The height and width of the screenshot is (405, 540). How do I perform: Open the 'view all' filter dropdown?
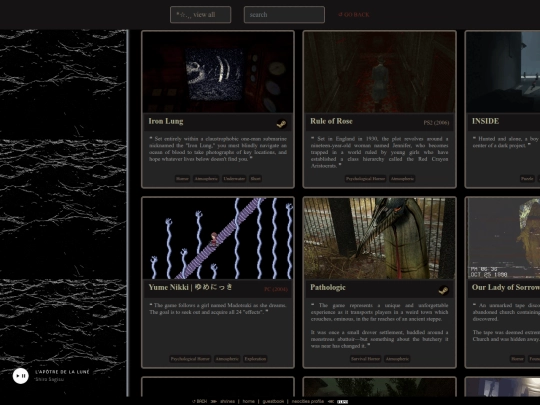(200, 15)
